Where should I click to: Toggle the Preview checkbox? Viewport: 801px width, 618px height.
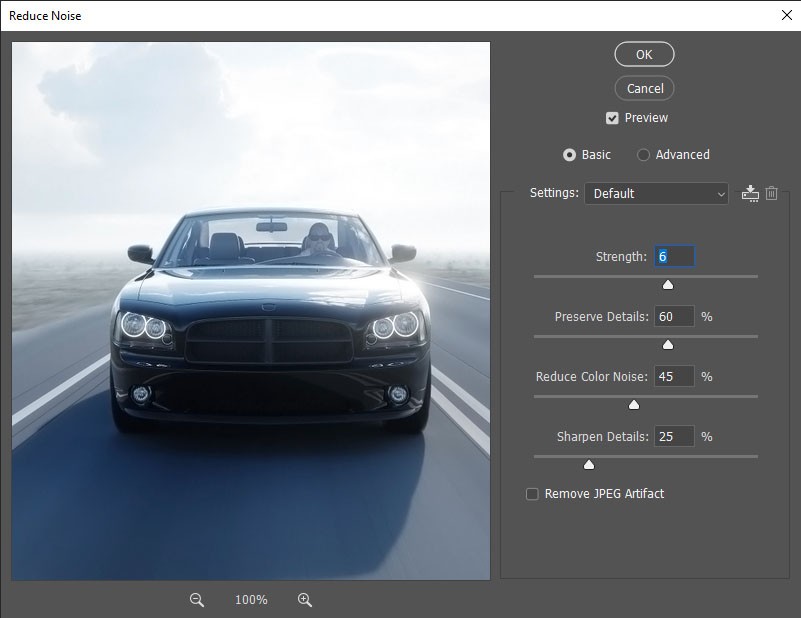pos(612,117)
